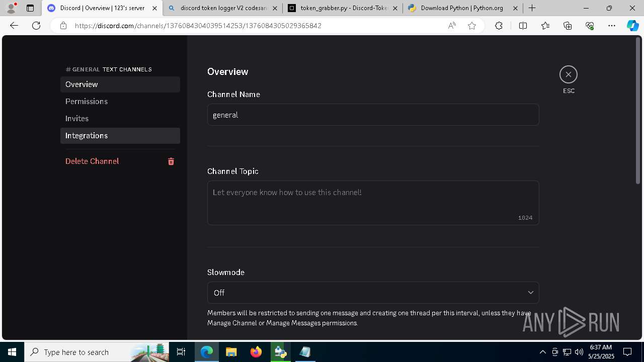Go back to previous page
This screenshot has width=644, height=362.
click(x=14, y=26)
